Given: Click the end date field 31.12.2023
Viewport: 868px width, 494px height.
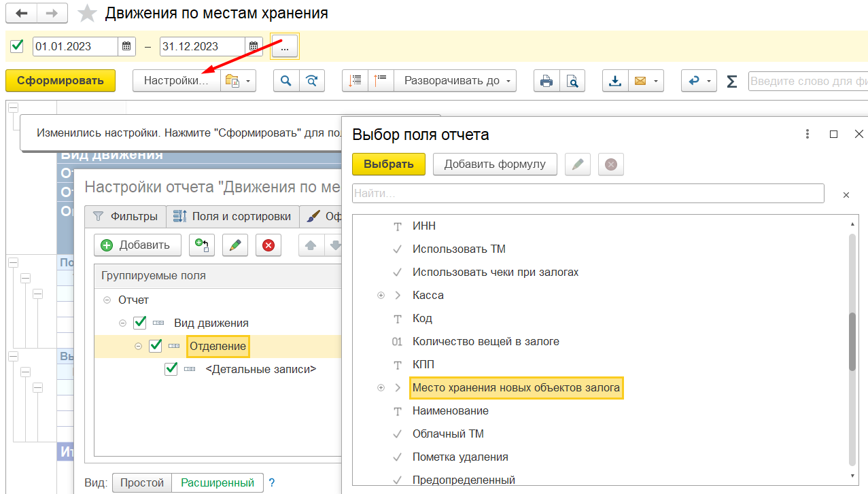Looking at the screenshot, I should [203, 46].
